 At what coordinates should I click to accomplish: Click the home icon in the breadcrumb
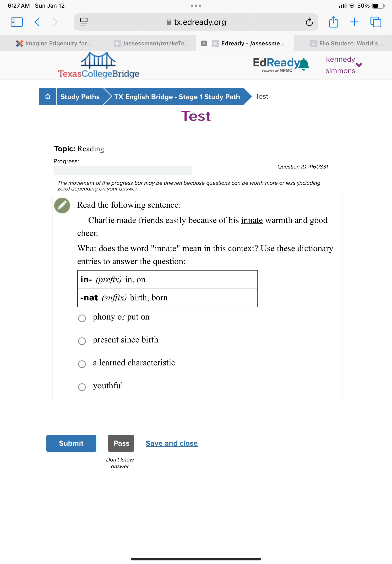(x=48, y=97)
